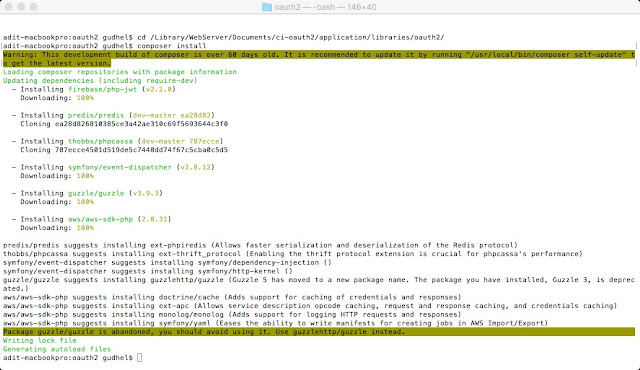
Task: Click the symfony/http-kernel suggestion line
Action: coord(148,271)
